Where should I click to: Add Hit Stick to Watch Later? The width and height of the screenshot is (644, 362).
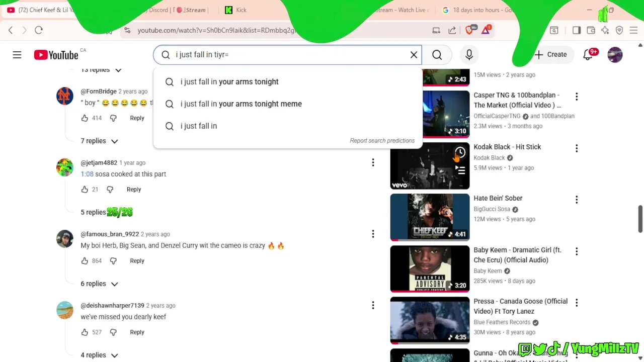[460, 152]
